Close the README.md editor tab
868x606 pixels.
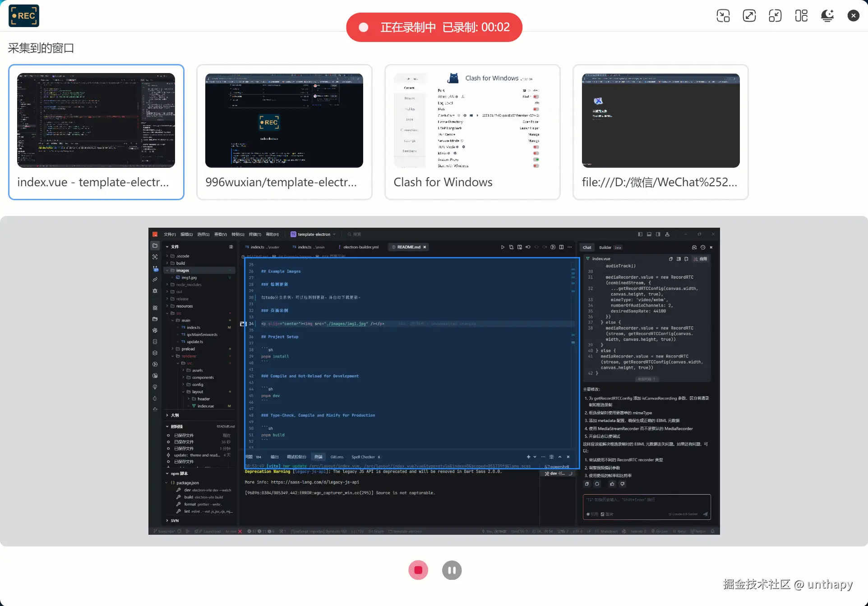point(425,247)
